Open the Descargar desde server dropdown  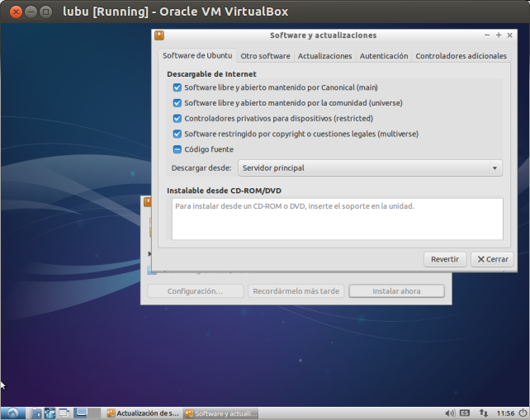[x=370, y=168]
